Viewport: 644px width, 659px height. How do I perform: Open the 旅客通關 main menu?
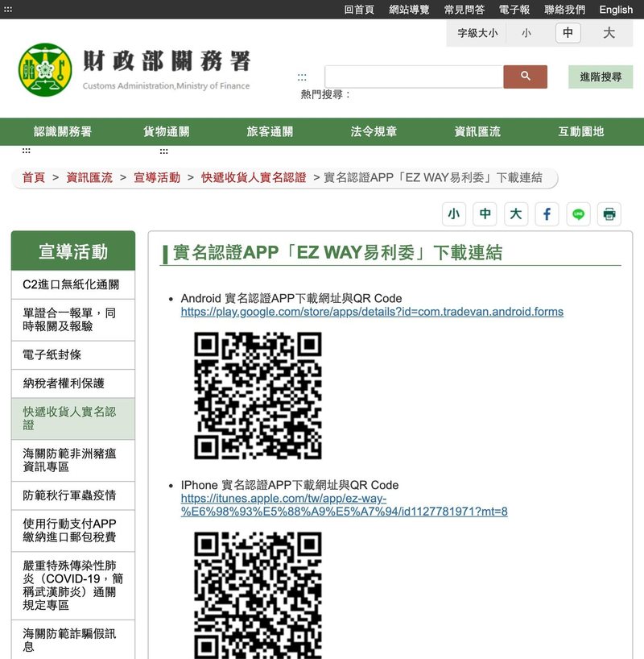[270, 131]
